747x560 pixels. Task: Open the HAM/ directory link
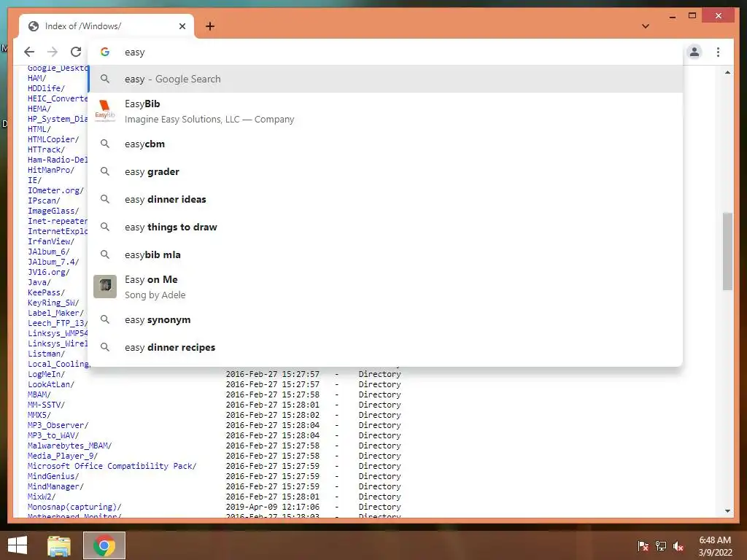[36, 78]
